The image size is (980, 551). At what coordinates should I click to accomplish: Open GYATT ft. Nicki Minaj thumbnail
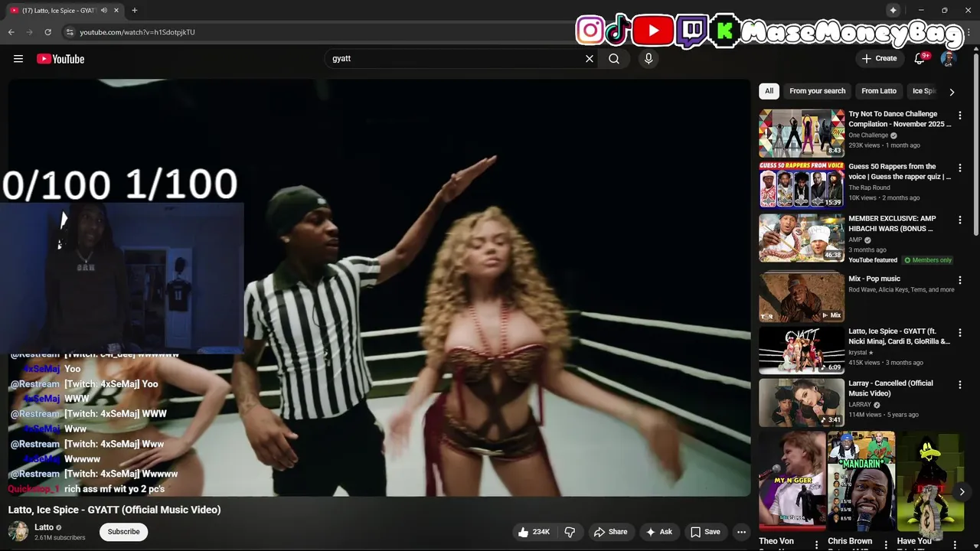point(802,350)
